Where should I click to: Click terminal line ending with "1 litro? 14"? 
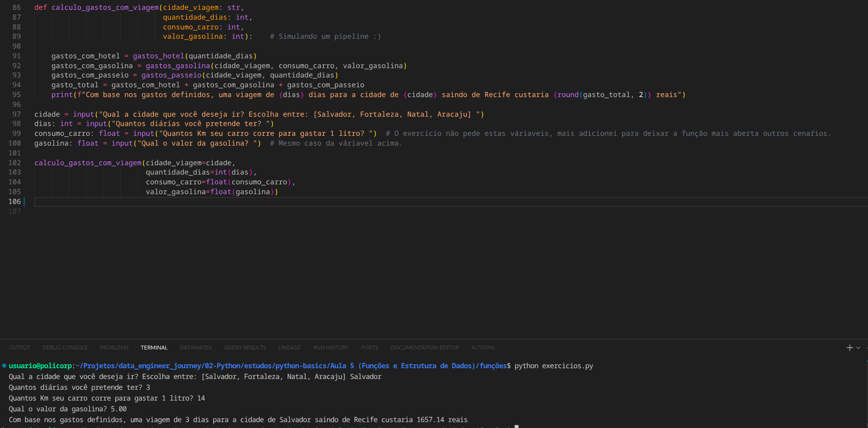[107, 398]
